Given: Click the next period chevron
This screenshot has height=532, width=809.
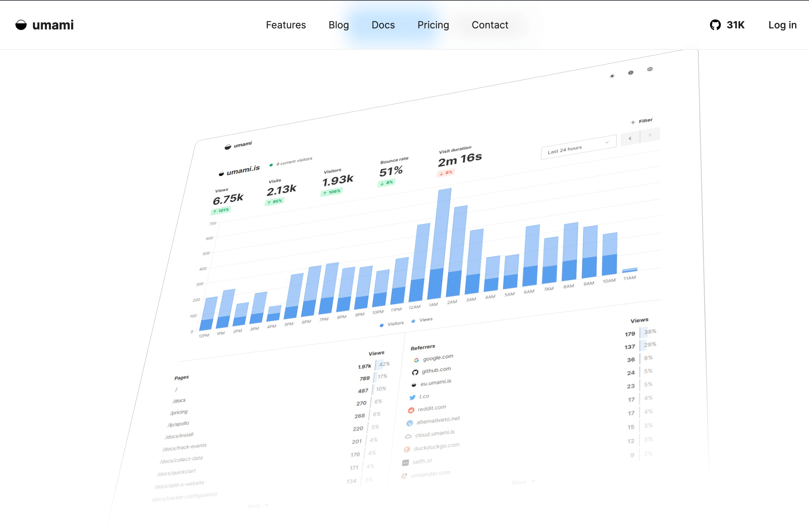Looking at the screenshot, I should (650, 135).
